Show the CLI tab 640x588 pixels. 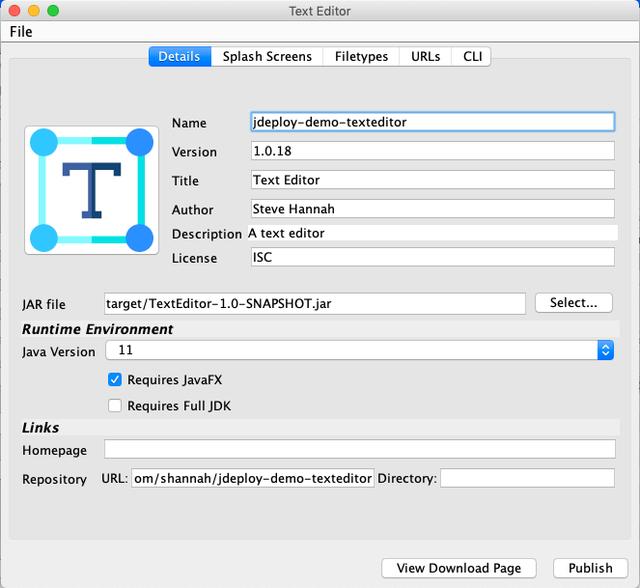click(x=472, y=56)
